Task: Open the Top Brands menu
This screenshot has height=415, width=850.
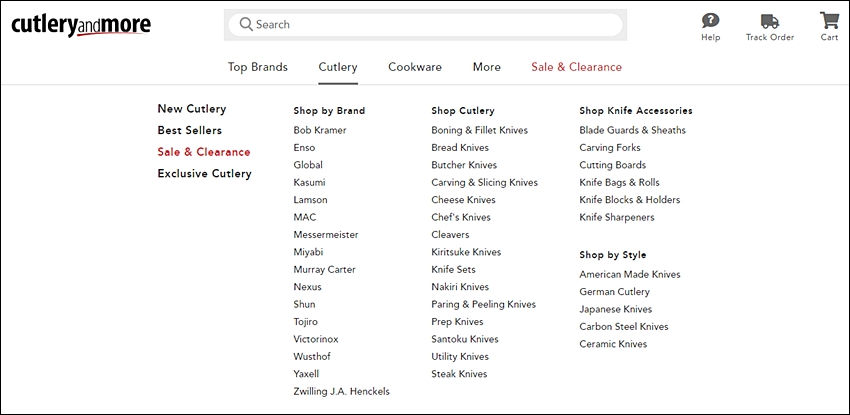Action: 257,67
